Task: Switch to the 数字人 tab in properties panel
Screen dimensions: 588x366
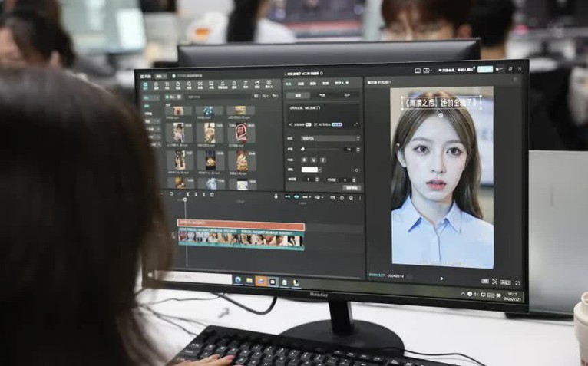Action: 342,83
